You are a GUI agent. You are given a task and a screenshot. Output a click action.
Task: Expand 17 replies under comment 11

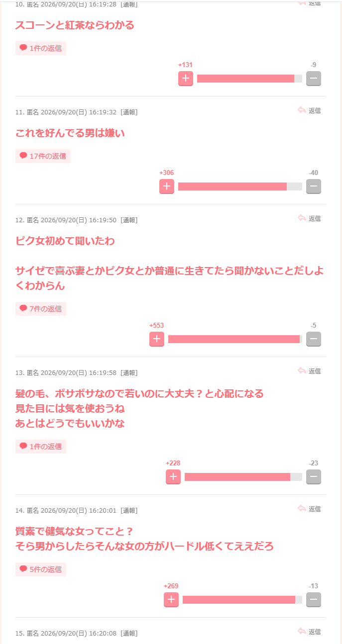(x=43, y=156)
